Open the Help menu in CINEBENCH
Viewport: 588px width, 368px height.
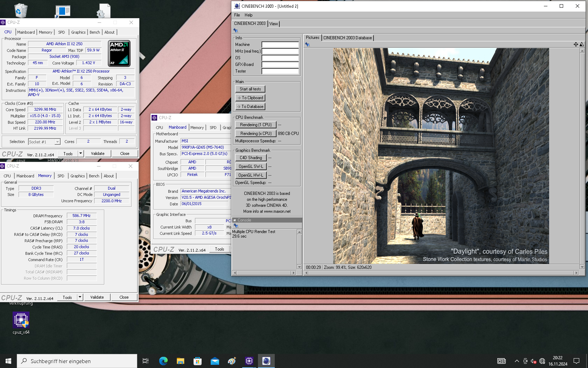tap(248, 15)
